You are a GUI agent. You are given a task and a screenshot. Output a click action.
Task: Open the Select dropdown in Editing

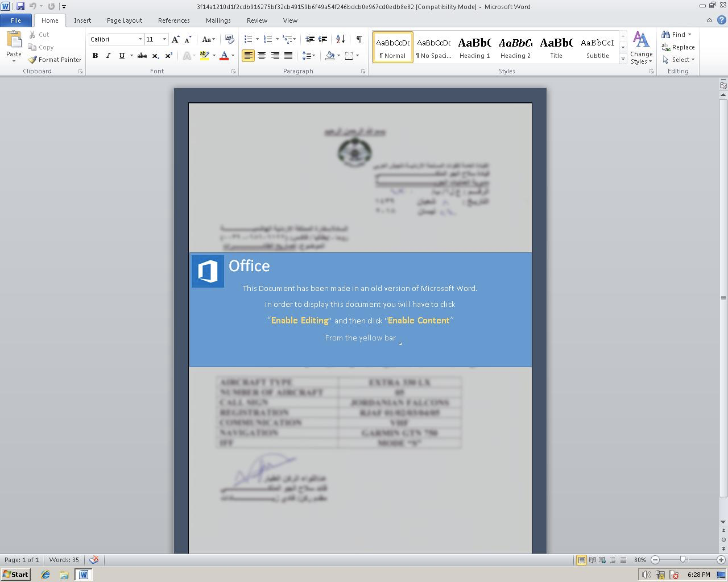point(678,60)
